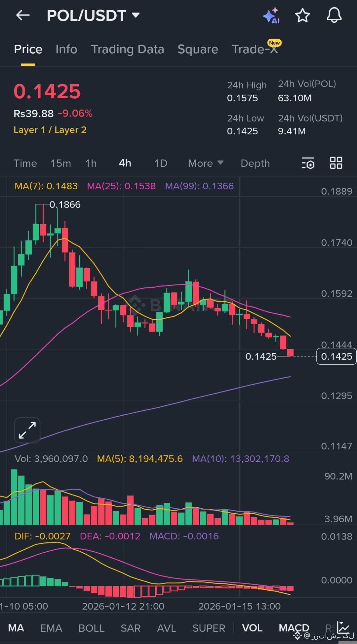Screen dimensions: 357x644
Task: Click the MA(7): 0.1483 label
Action: click(46, 186)
